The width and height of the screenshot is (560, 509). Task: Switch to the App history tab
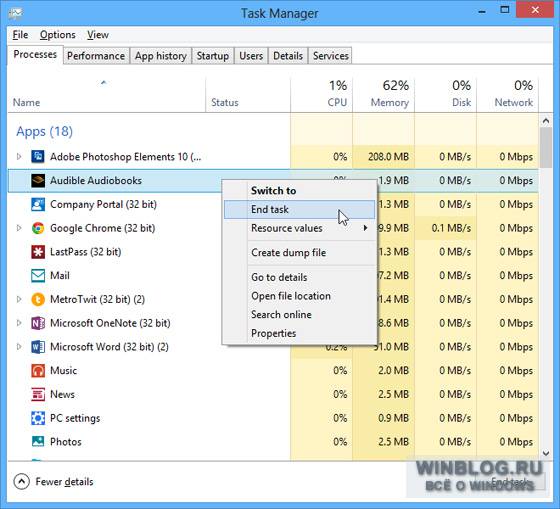click(161, 56)
